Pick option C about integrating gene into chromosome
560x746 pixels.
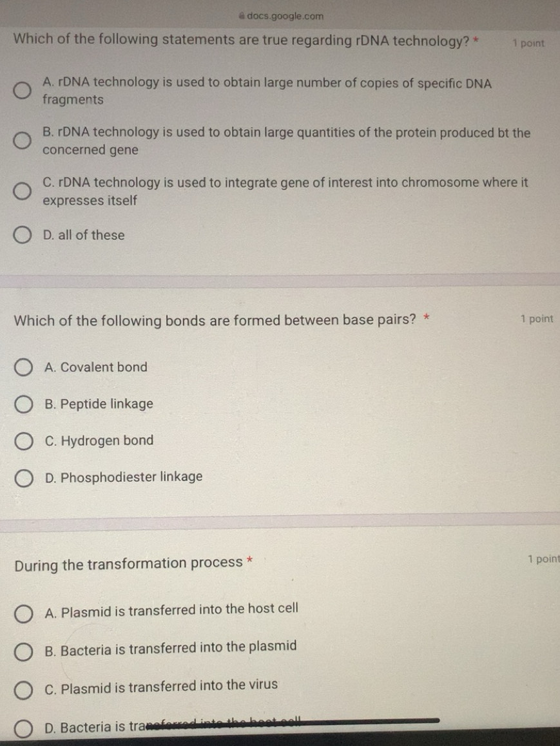(x=23, y=191)
